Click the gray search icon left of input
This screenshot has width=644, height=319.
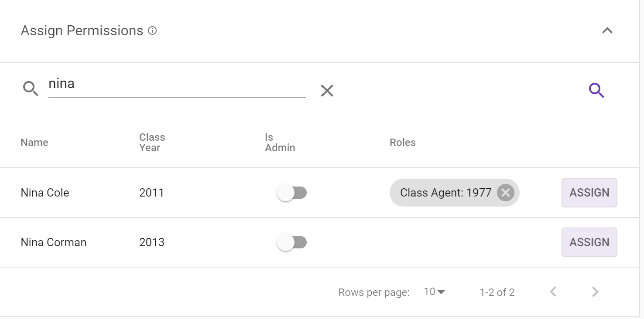[x=31, y=89]
